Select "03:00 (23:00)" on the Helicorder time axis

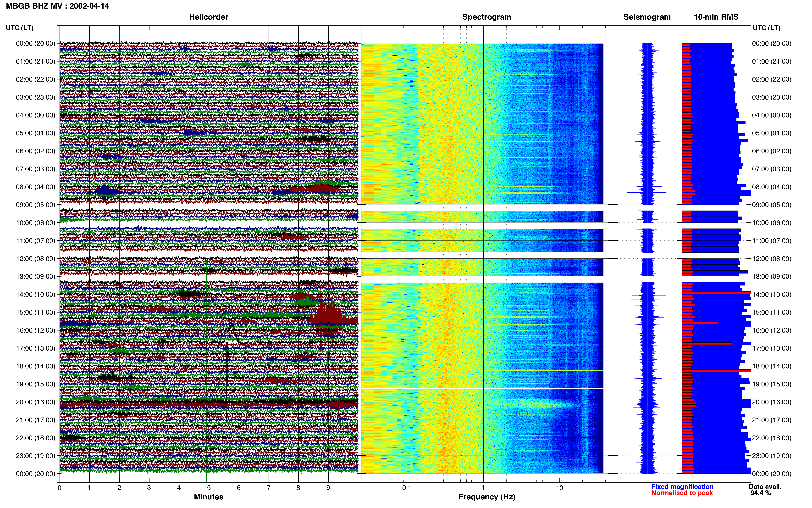pyautogui.click(x=36, y=97)
